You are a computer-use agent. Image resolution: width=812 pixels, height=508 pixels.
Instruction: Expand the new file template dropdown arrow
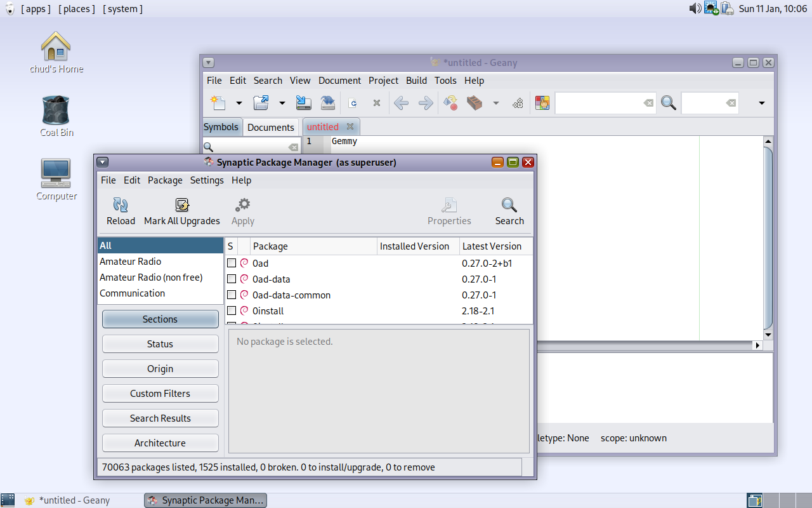click(239, 103)
